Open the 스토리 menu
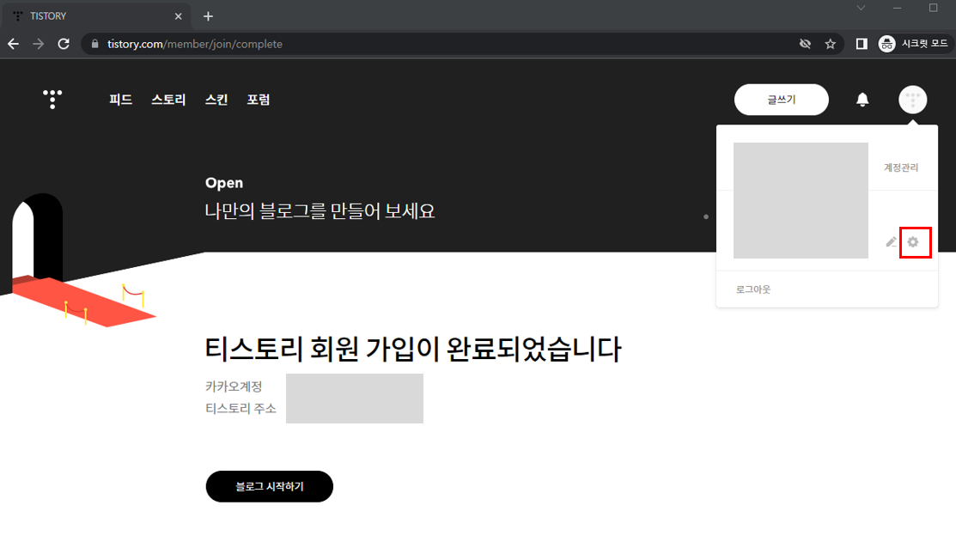The height and width of the screenshot is (560, 956). (168, 100)
